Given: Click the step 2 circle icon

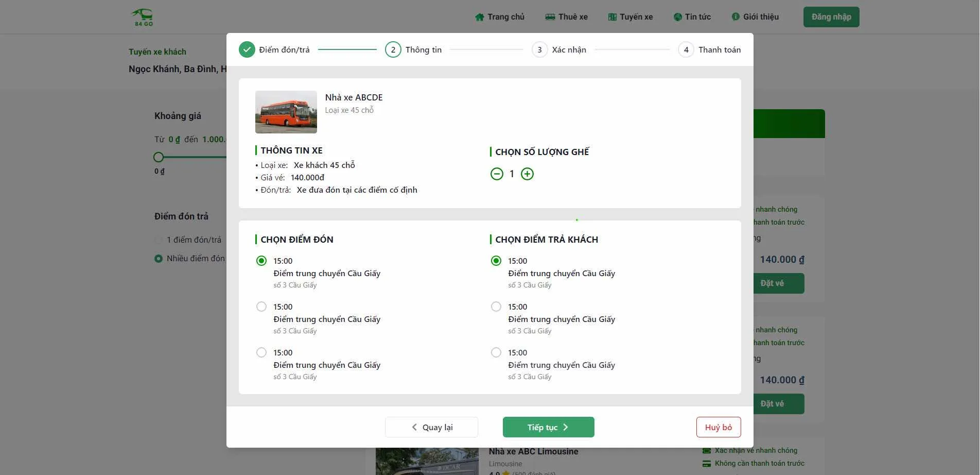Looking at the screenshot, I should coord(393,50).
